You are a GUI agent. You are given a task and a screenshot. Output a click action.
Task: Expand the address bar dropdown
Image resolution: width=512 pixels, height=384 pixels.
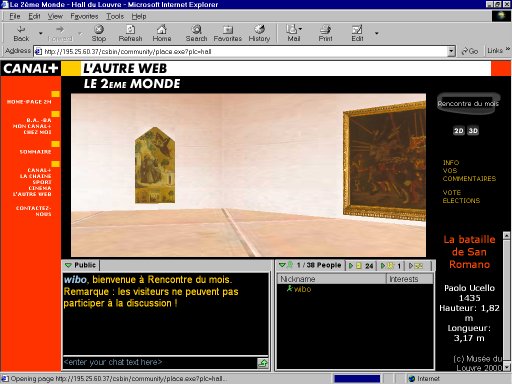point(451,51)
